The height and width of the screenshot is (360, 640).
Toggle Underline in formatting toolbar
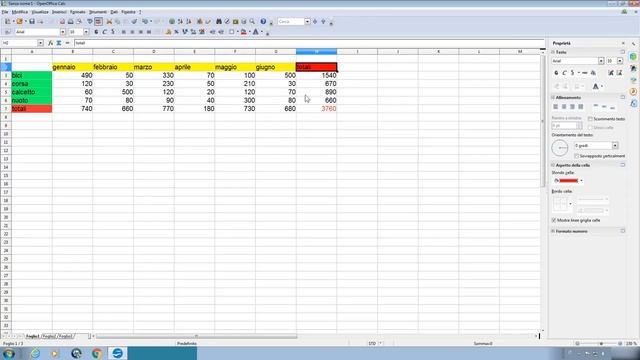[x=113, y=32]
